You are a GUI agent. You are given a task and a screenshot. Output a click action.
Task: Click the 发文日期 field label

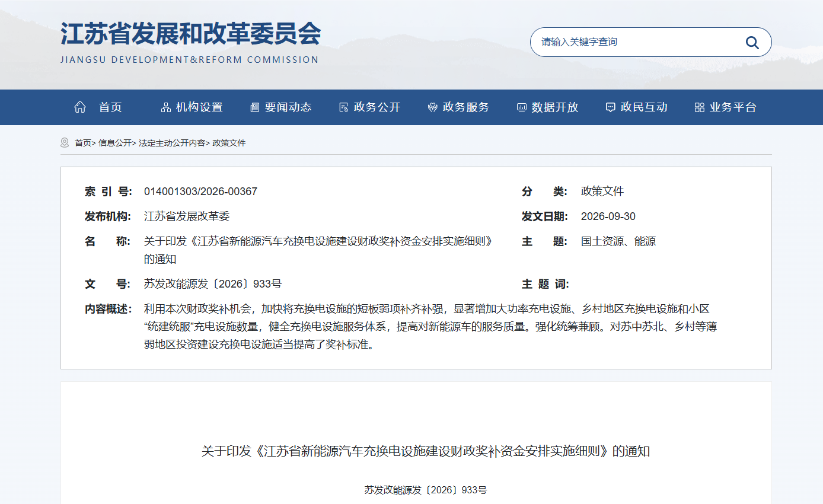pyautogui.click(x=545, y=216)
